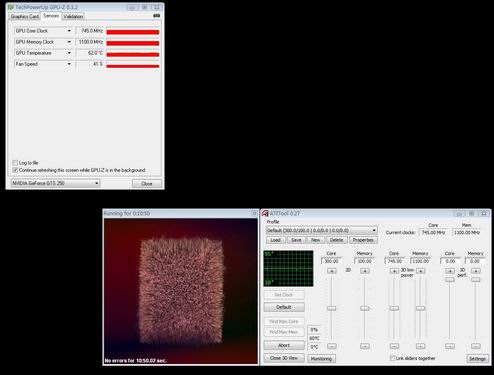Click the ATITool logo icon in title bar
Image resolution: width=494 pixels, height=375 pixels.
pos(265,213)
